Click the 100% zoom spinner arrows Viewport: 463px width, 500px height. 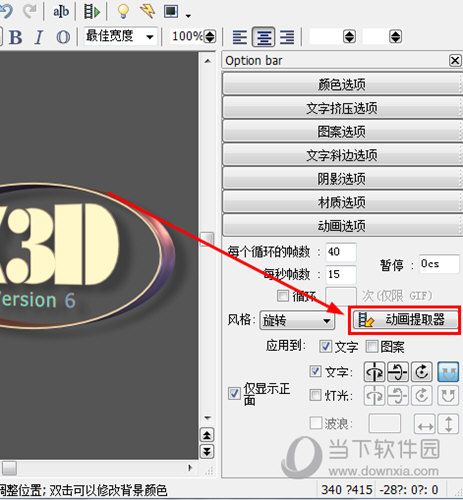point(210,36)
